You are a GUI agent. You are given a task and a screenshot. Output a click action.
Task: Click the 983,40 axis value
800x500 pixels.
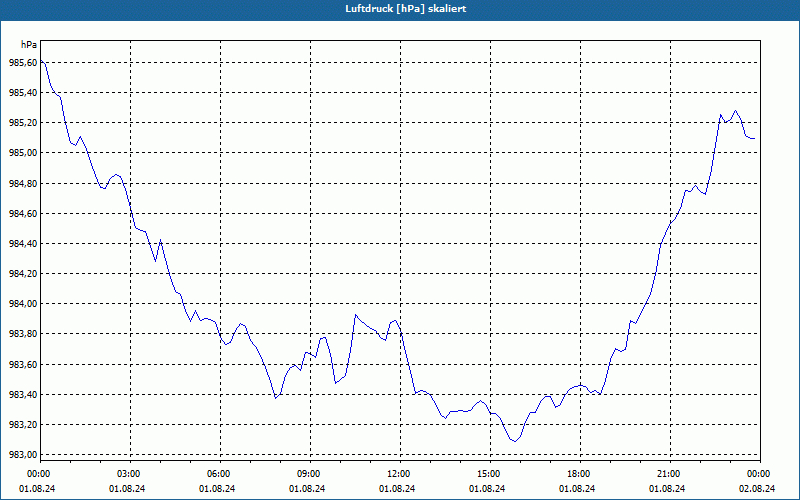click(23, 394)
